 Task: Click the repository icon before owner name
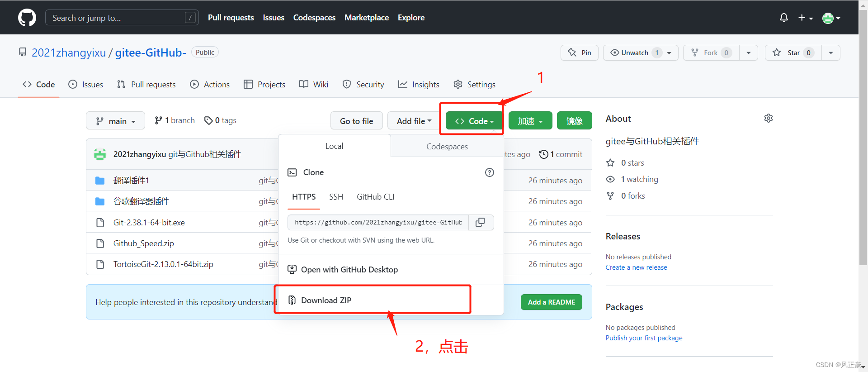23,52
